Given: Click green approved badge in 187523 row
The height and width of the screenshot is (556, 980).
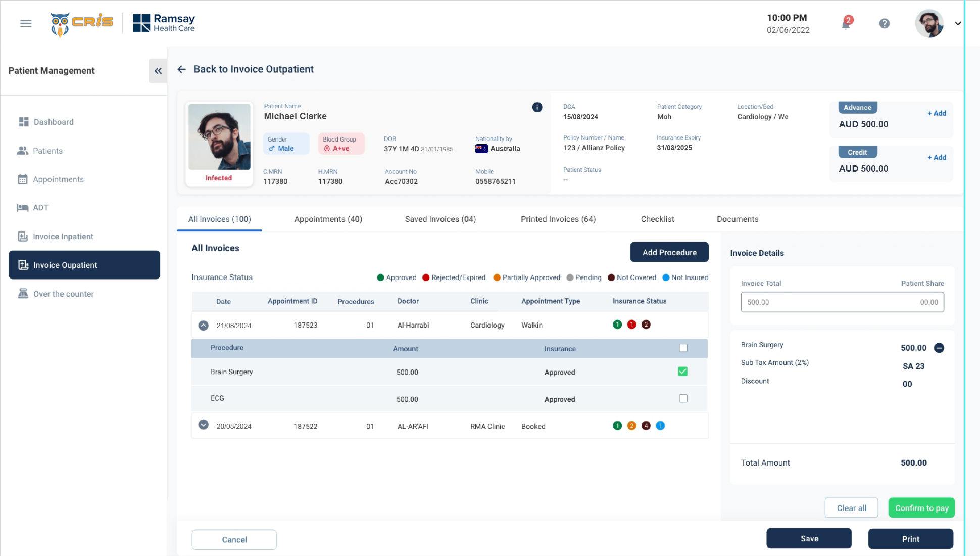Looking at the screenshot, I should click(617, 325).
